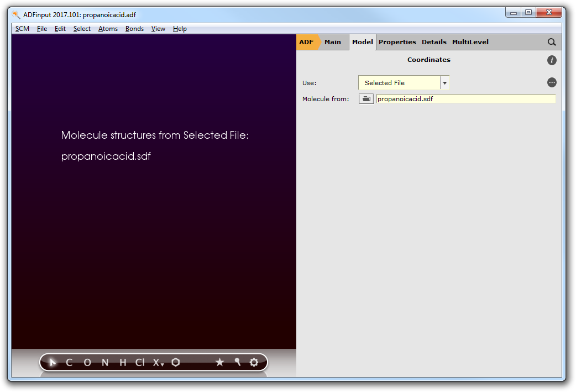Open the Select menu
Image resolution: width=576 pixels, height=392 pixels.
tap(82, 29)
